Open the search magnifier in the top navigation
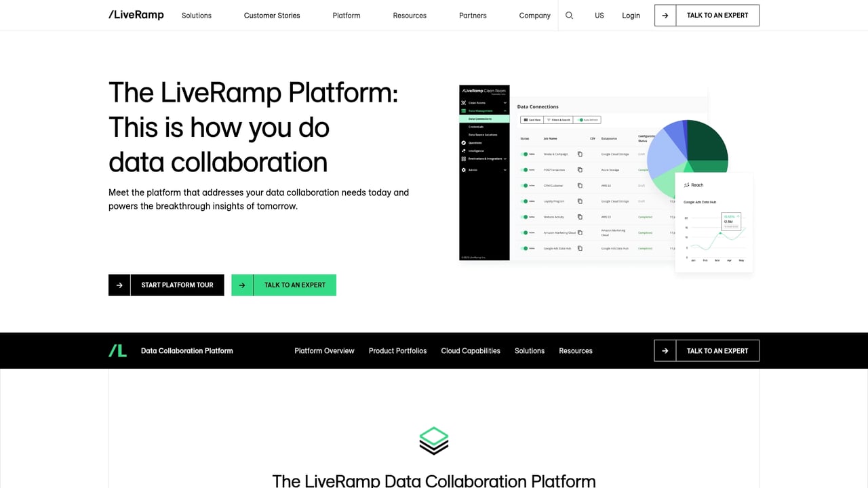Screen dimensions: 868x488 (569, 15)
